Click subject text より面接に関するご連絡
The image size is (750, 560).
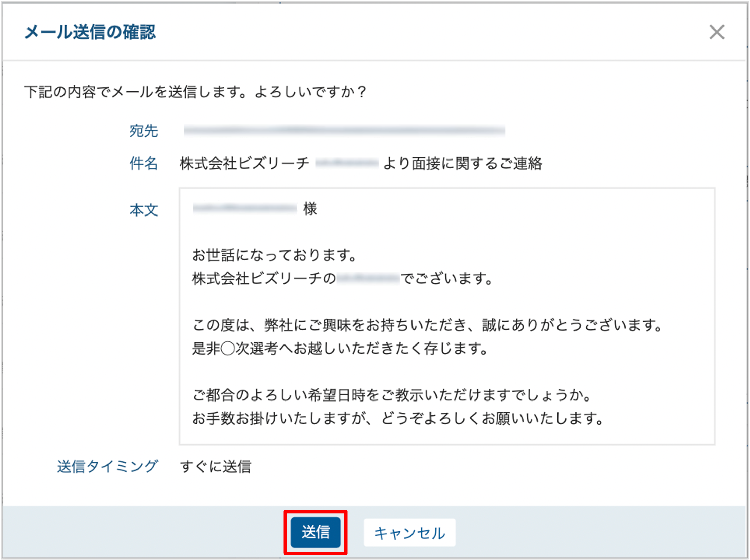(x=463, y=163)
